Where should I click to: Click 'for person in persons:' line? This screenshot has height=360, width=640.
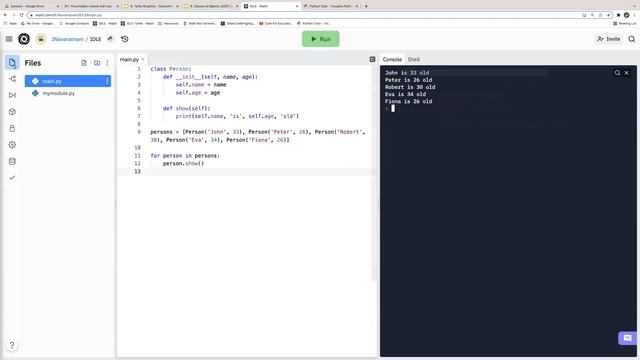[185, 156]
